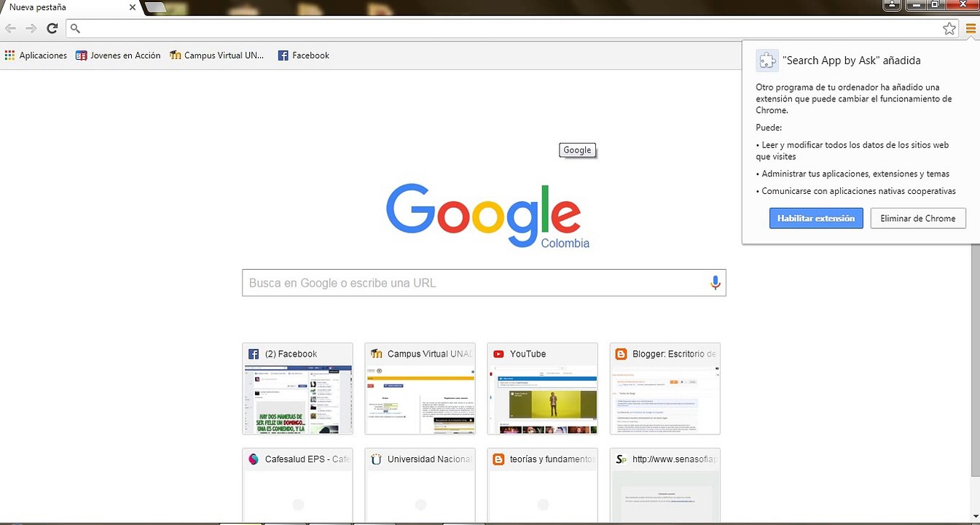Click the address bar URL field
The height and width of the screenshot is (525, 980).
click(512, 28)
